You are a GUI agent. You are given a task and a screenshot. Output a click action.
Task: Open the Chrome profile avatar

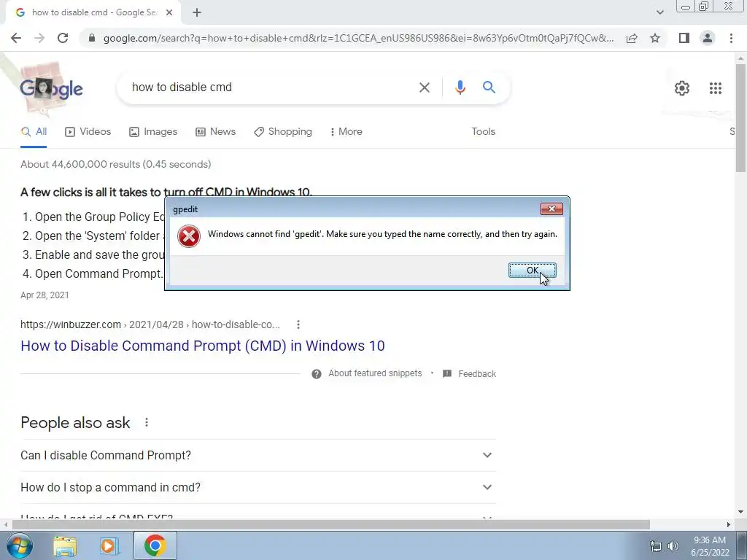coord(708,38)
